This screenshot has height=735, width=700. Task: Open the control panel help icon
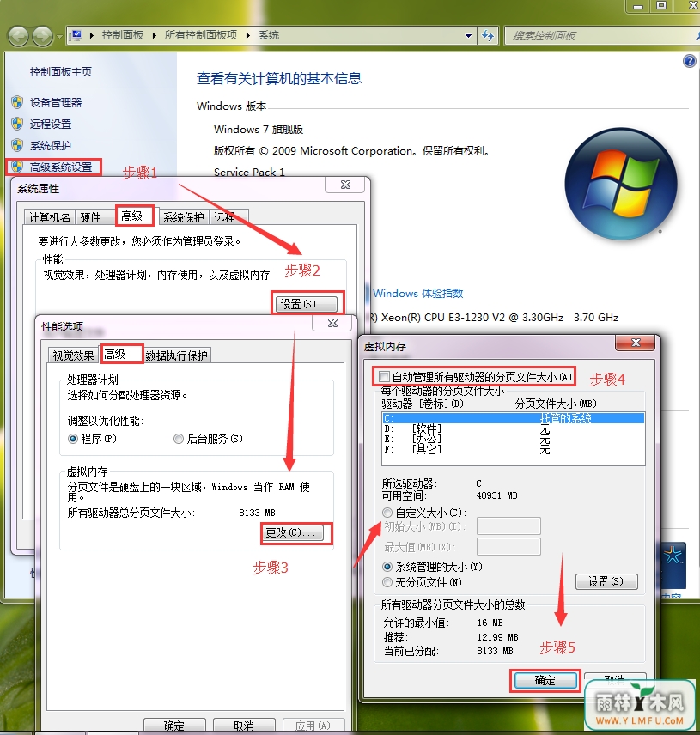(x=689, y=61)
